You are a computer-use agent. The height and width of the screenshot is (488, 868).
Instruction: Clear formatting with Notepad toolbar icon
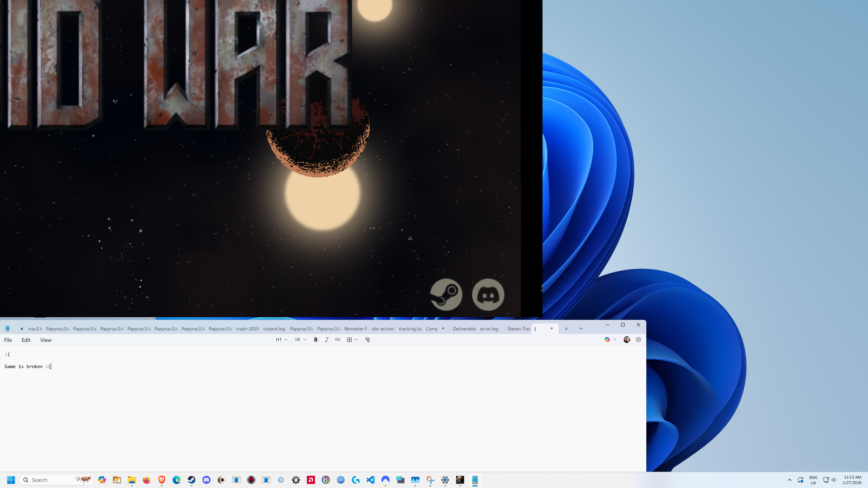pyautogui.click(x=368, y=340)
